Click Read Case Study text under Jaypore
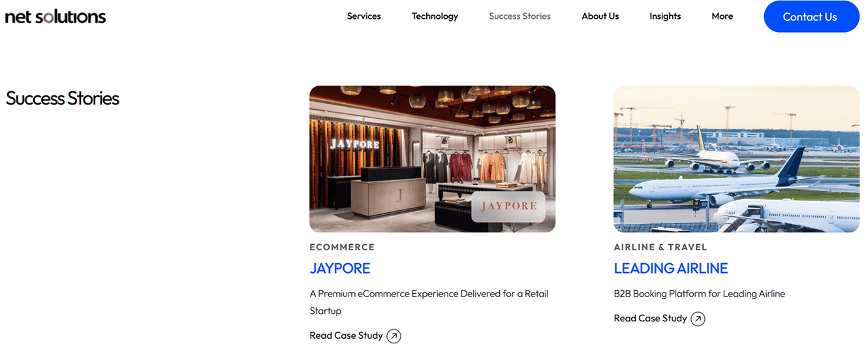868x348 pixels. (346, 336)
